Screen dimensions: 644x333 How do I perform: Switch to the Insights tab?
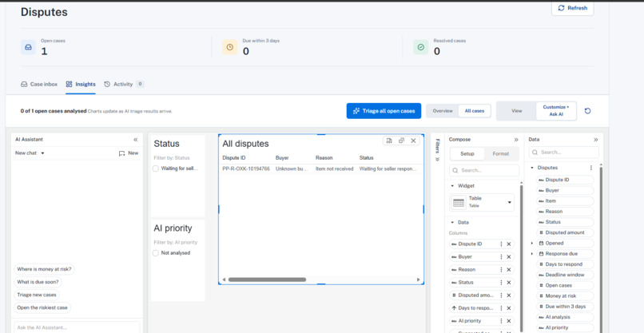pyautogui.click(x=81, y=84)
